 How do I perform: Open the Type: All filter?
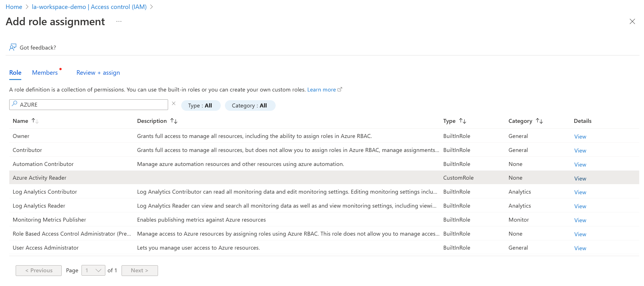201,106
